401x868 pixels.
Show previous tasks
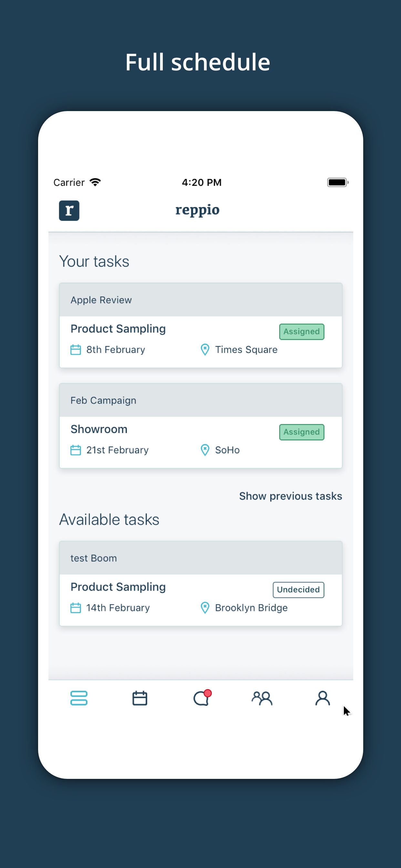[x=291, y=496]
